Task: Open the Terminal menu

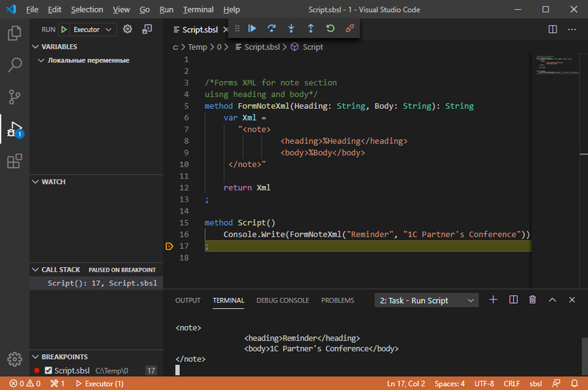Action: (198, 10)
